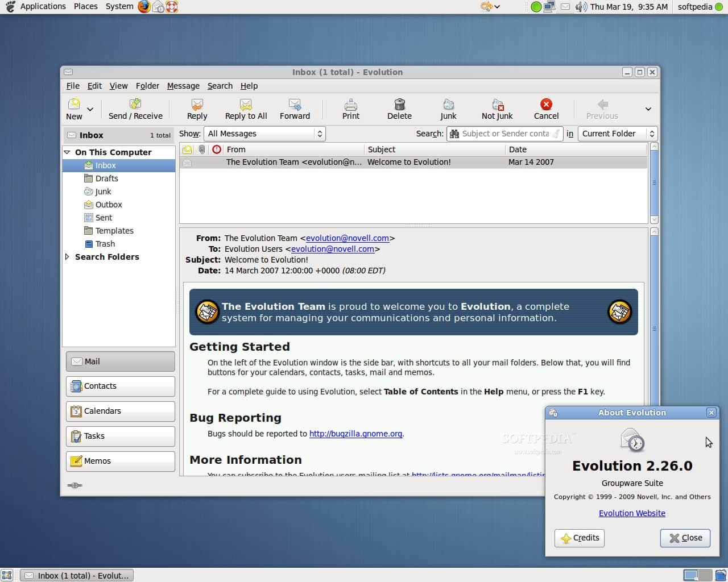Click the Cancel toolbar icon
Screen dimensions: 728x582
pos(545,109)
